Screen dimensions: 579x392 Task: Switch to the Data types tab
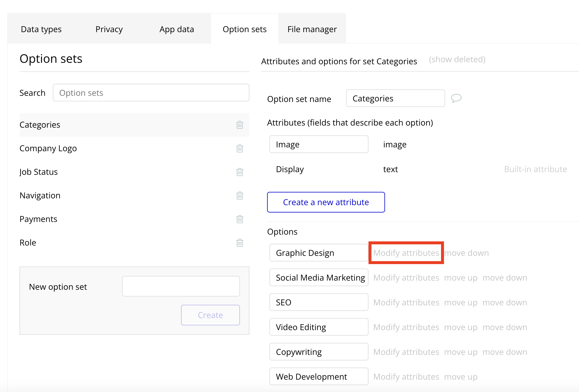pyautogui.click(x=41, y=29)
